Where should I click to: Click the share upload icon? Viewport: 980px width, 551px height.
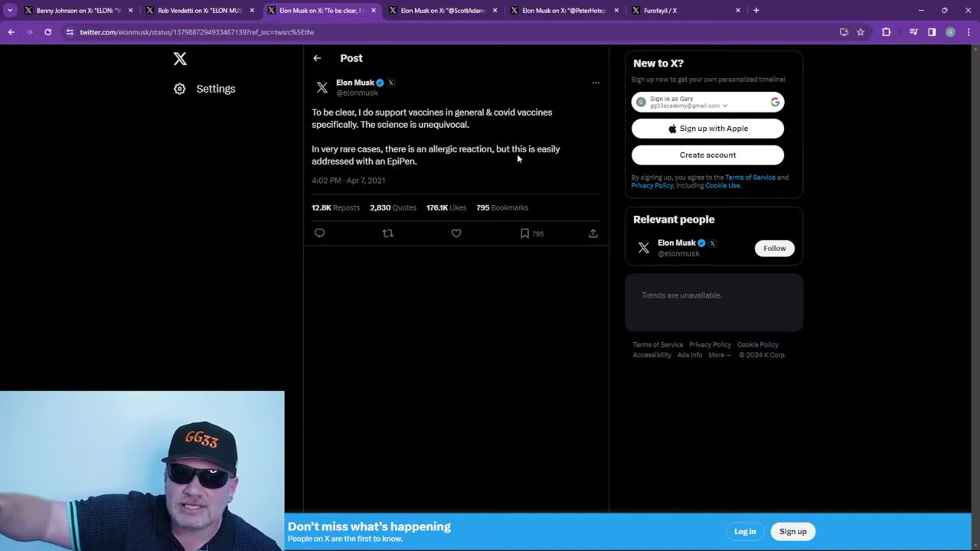coord(593,233)
